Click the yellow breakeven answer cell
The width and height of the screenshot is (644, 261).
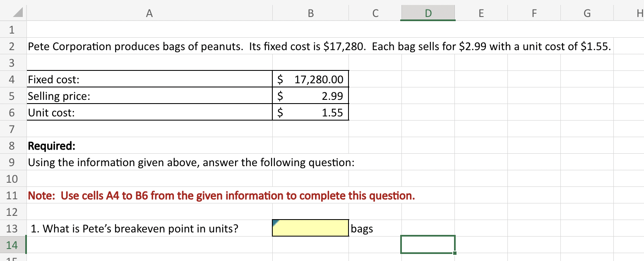(310, 228)
